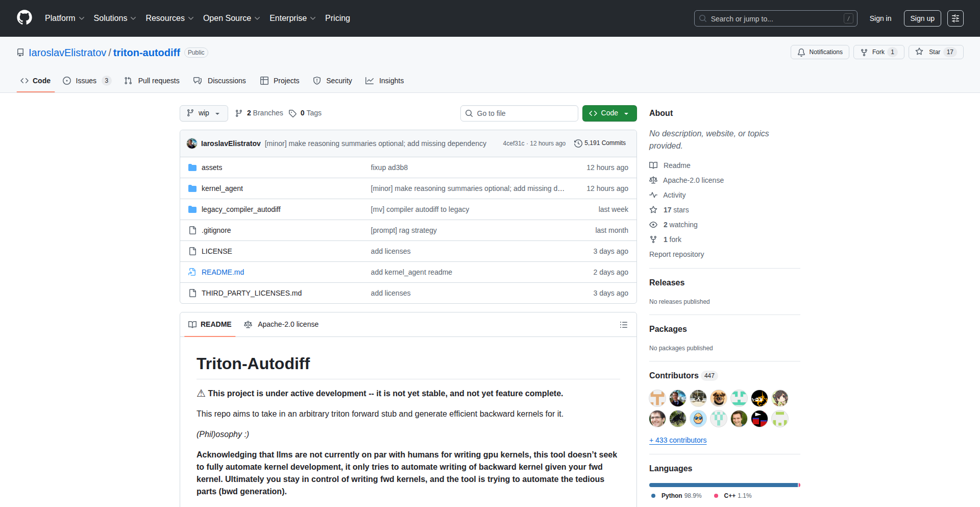Click the Python segment of the language bar
The height and width of the screenshot is (507, 980).
pyautogui.click(x=723, y=485)
